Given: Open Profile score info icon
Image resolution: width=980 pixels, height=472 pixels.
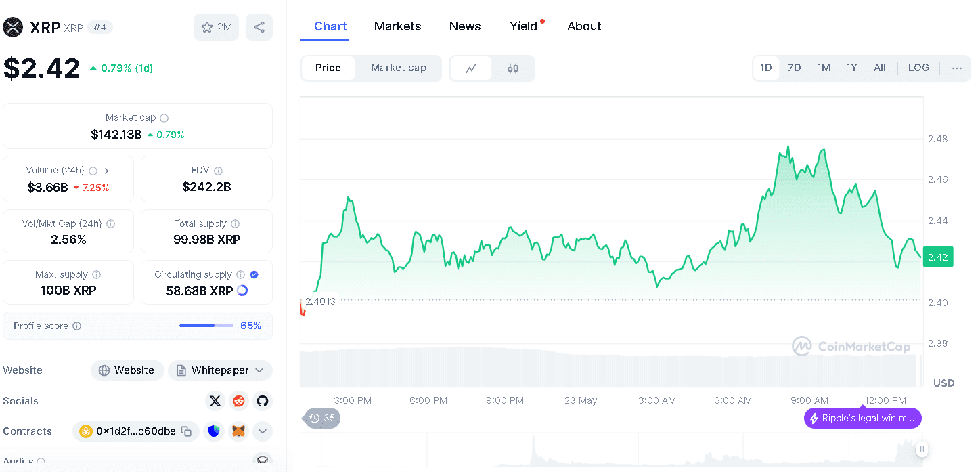Looking at the screenshot, I should tap(76, 326).
